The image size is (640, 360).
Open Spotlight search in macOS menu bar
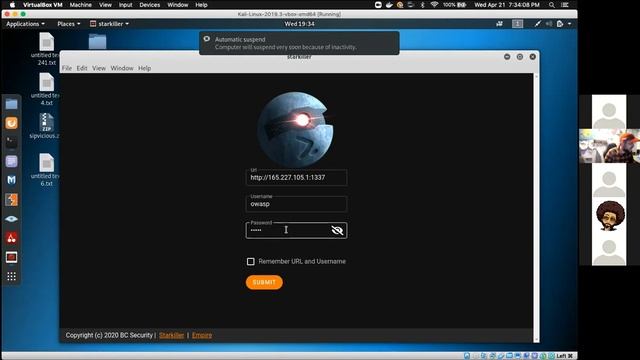click(551, 5)
